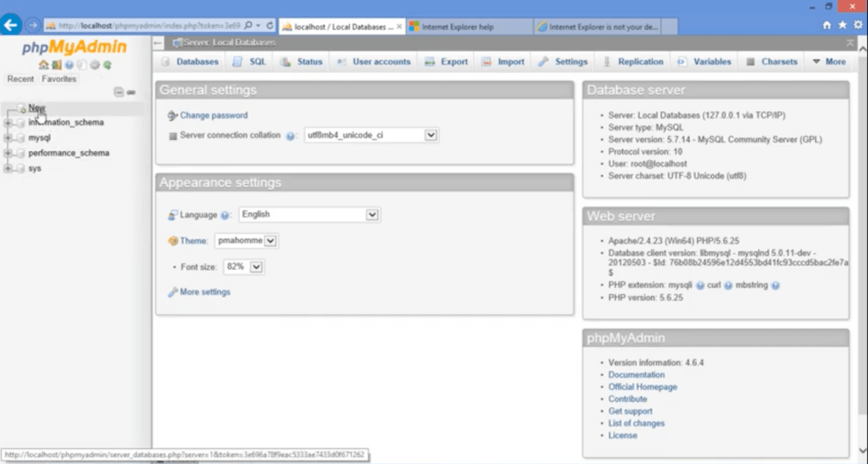Open the Server connection collation dropdown
Viewport: 868px width, 464px height.
[431, 135]
